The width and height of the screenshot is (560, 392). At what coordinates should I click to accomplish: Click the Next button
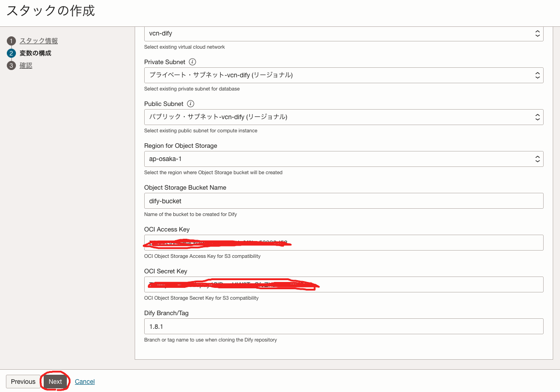[55, 382]
